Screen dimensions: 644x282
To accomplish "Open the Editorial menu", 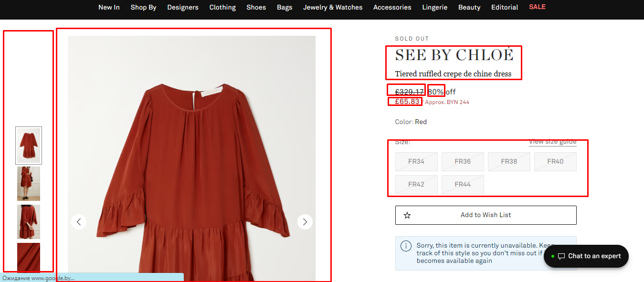I will [x=505, y=7].
